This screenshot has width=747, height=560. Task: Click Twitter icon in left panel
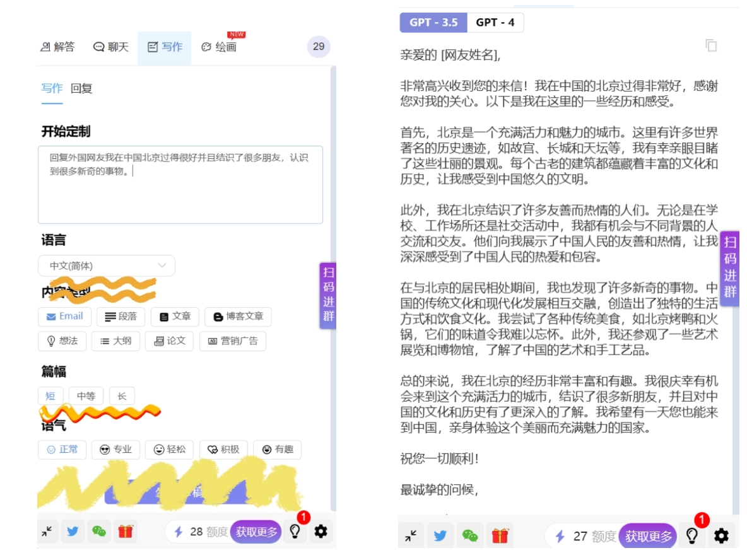click(73, 532)
